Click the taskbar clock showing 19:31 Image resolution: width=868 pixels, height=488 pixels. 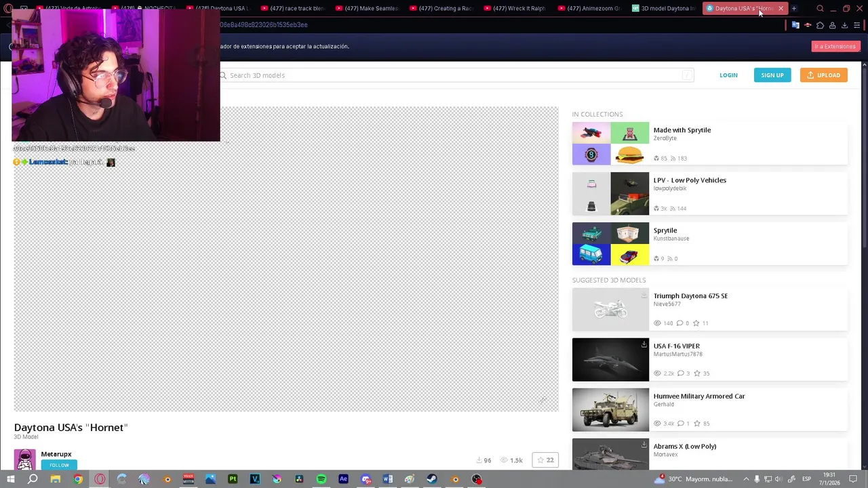(x=829, y=479)
